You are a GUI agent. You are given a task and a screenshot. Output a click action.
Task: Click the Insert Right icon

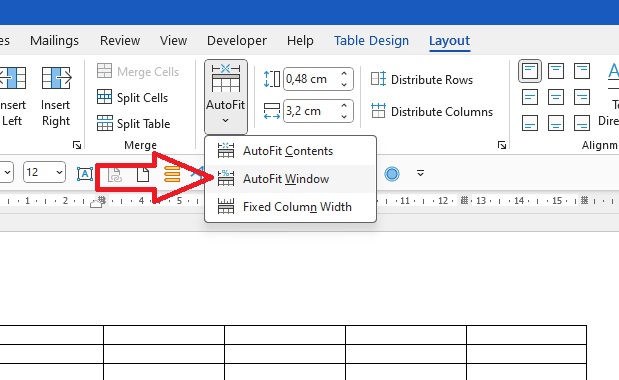coord(56,78)
